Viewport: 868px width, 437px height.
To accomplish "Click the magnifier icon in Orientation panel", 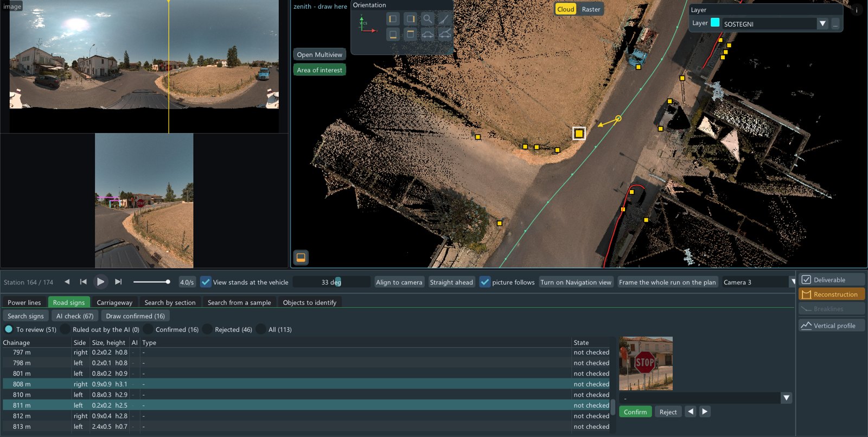I will 428,19.
